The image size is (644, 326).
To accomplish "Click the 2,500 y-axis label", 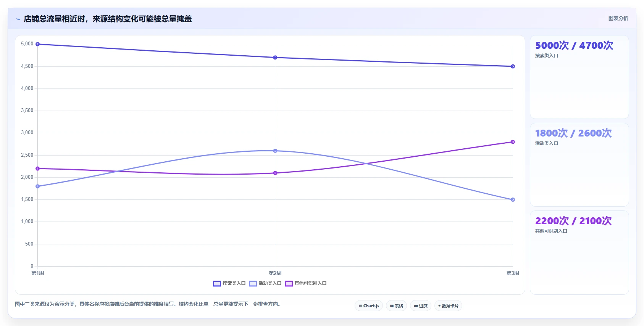I will pos(27,155).
